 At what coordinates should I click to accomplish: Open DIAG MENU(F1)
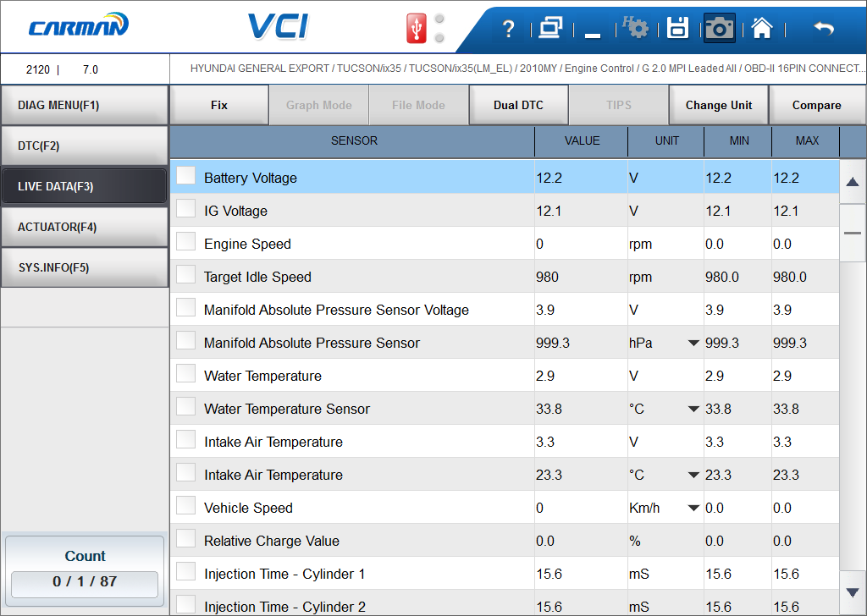tap(84, 105)
